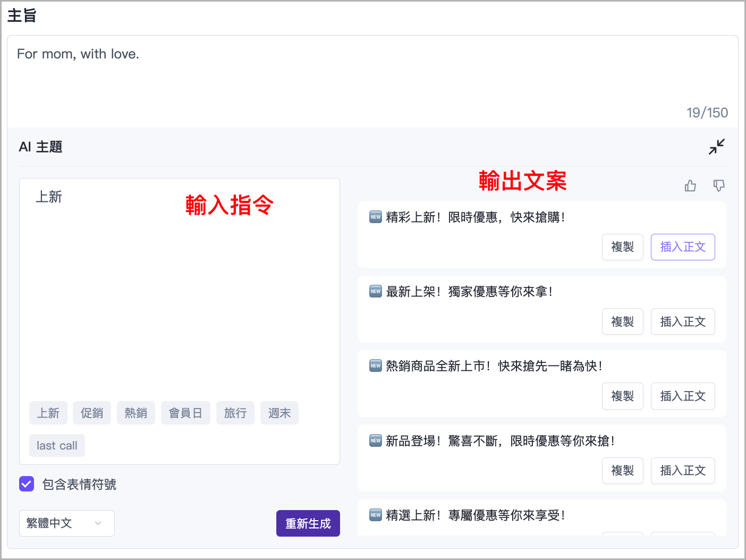Select the 上新 keyword tag

pos(48,413)
